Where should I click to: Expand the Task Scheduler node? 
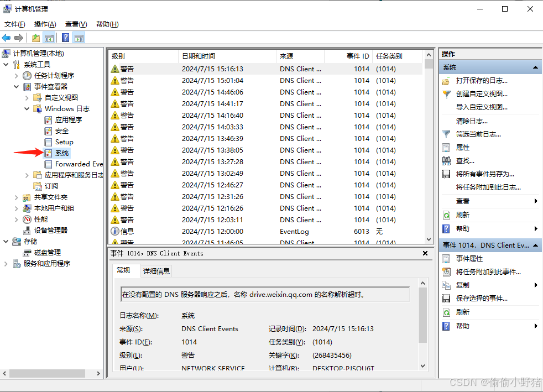click(x=16, y=76)
